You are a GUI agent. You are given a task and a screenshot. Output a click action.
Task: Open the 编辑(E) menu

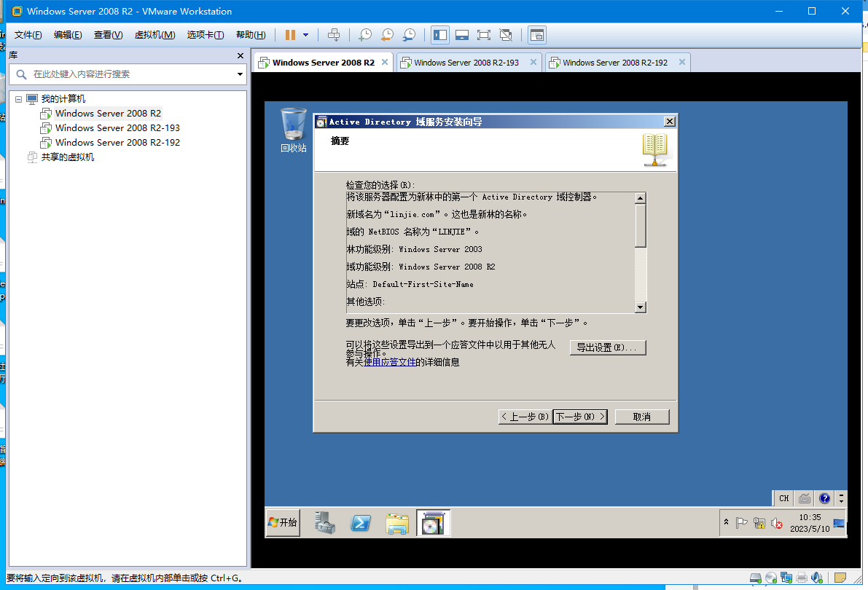pos(68,35)
